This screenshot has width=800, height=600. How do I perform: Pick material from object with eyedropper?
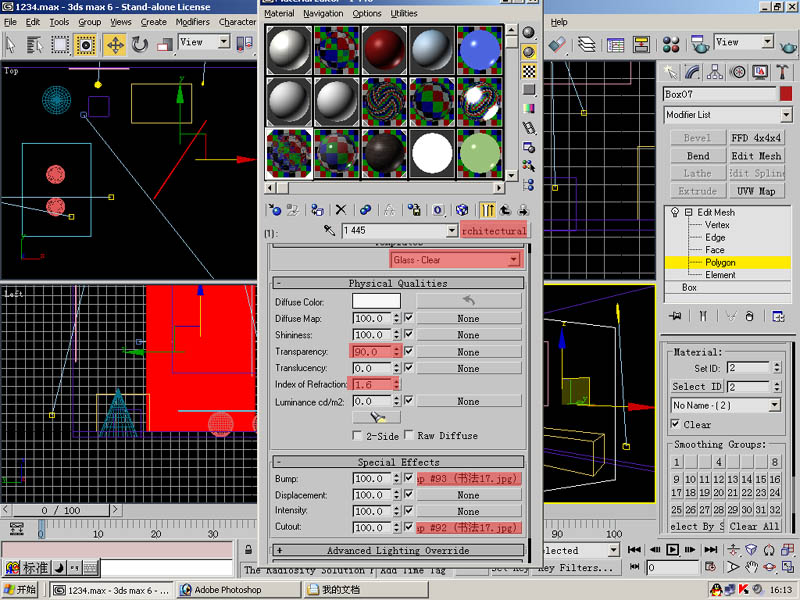[x=330, y=231]
